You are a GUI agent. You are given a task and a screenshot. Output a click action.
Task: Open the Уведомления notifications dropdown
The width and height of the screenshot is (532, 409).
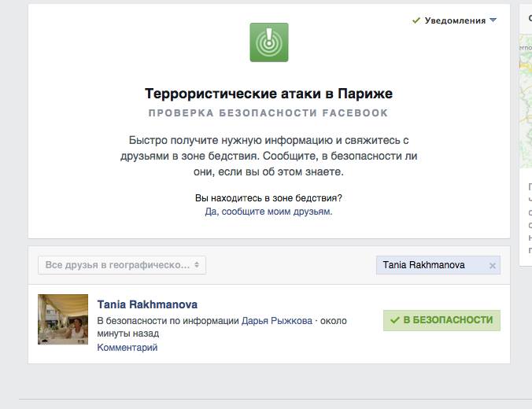[455, 20]
